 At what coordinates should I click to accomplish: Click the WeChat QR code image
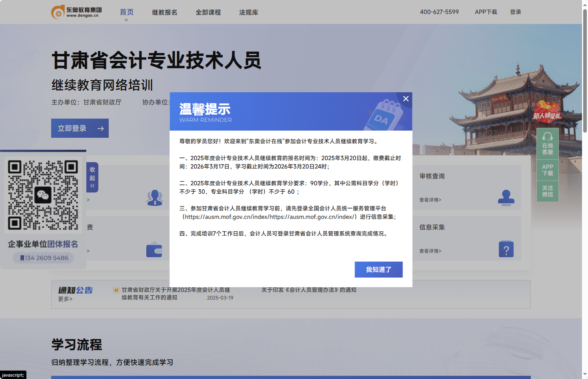point(43,195)
